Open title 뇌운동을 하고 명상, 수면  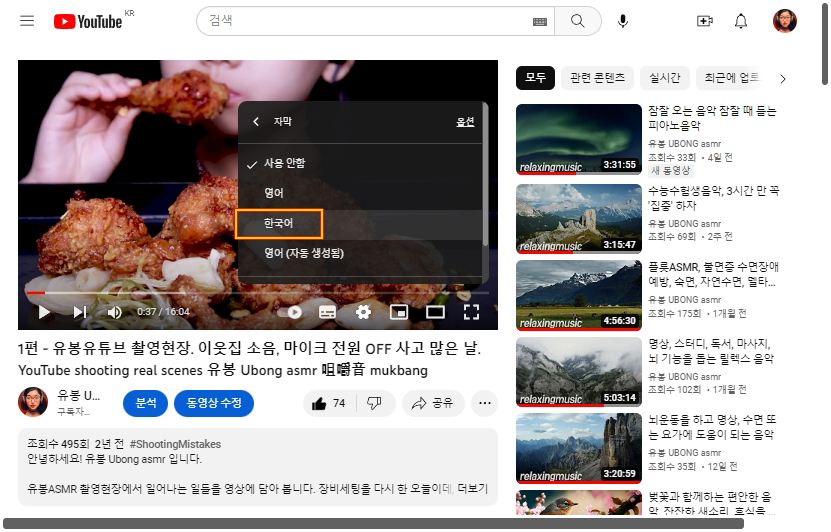click(712, 428)
